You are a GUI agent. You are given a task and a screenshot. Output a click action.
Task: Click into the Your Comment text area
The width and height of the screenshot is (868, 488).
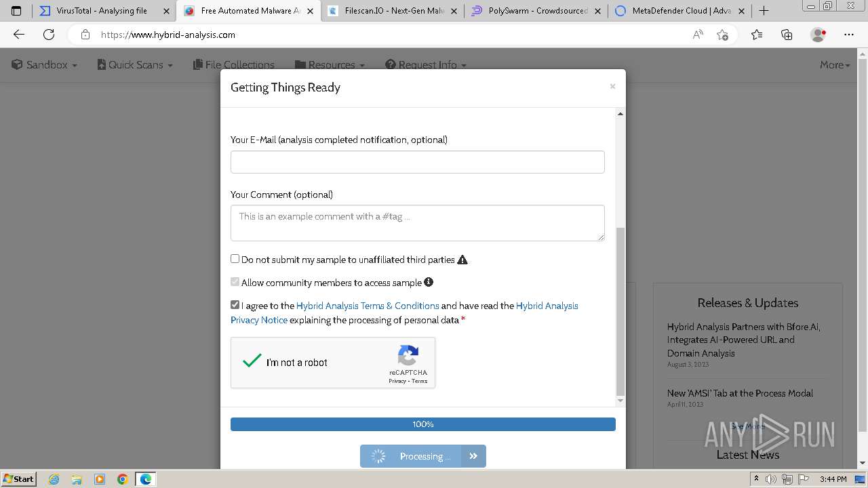(418, 223)
